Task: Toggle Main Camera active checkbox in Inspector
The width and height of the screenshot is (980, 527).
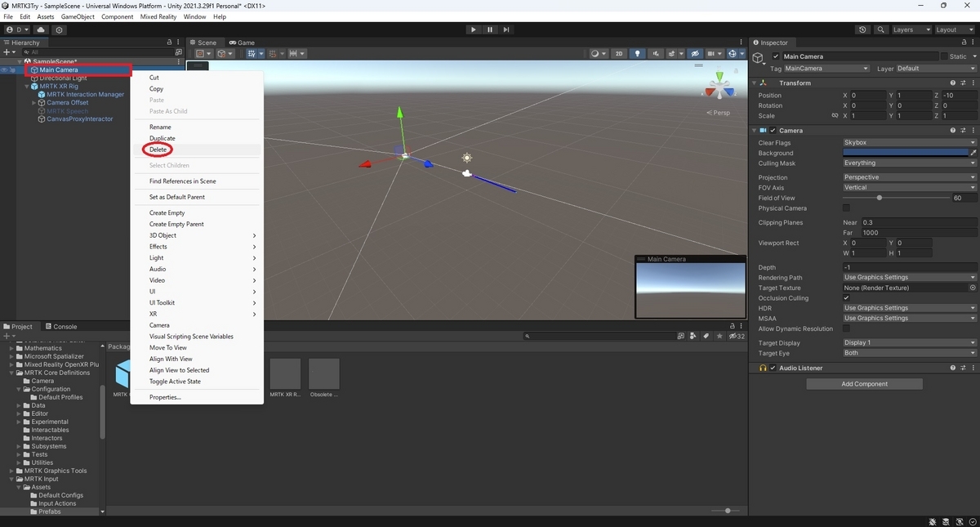Action: click(x=776, y=56)
